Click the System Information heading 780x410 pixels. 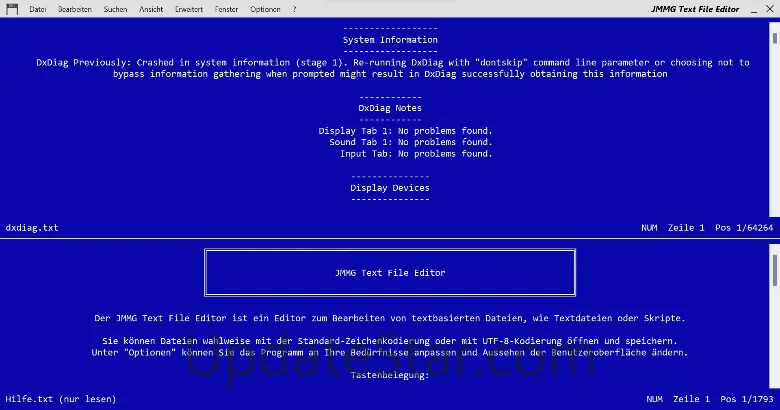click(390, 40)
